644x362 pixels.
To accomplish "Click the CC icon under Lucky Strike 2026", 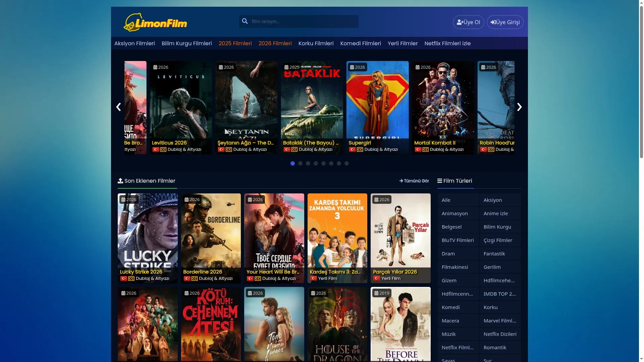I will tap(131, 279).
